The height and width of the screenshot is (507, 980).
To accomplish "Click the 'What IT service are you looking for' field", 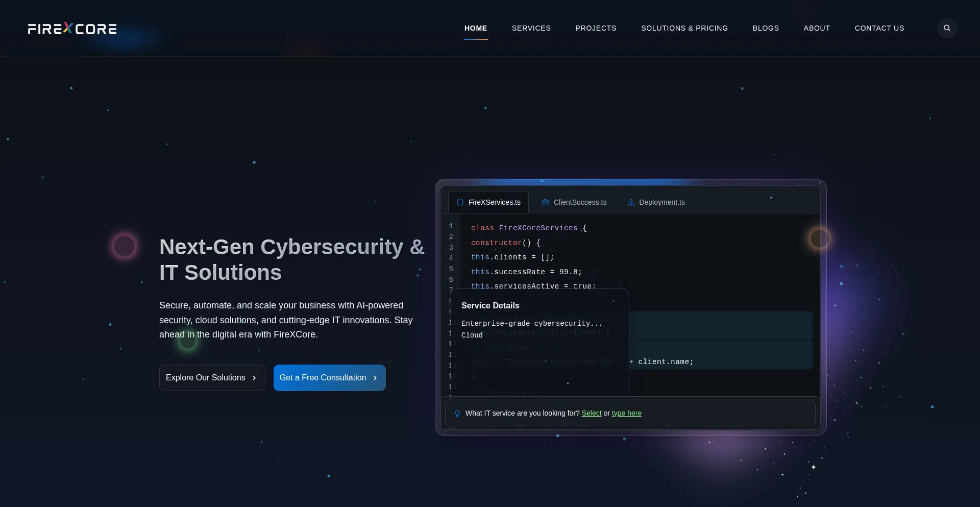I will point(630,413).
